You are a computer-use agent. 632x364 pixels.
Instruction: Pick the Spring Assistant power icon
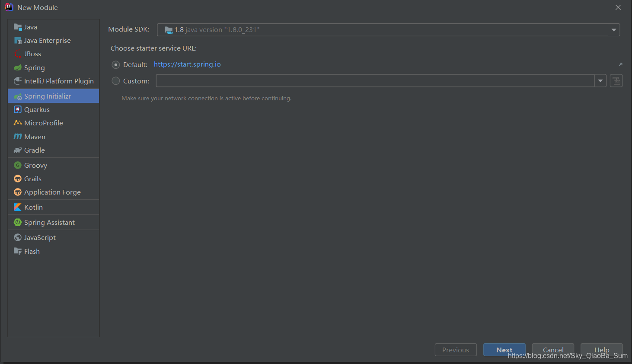coord(18,223)
